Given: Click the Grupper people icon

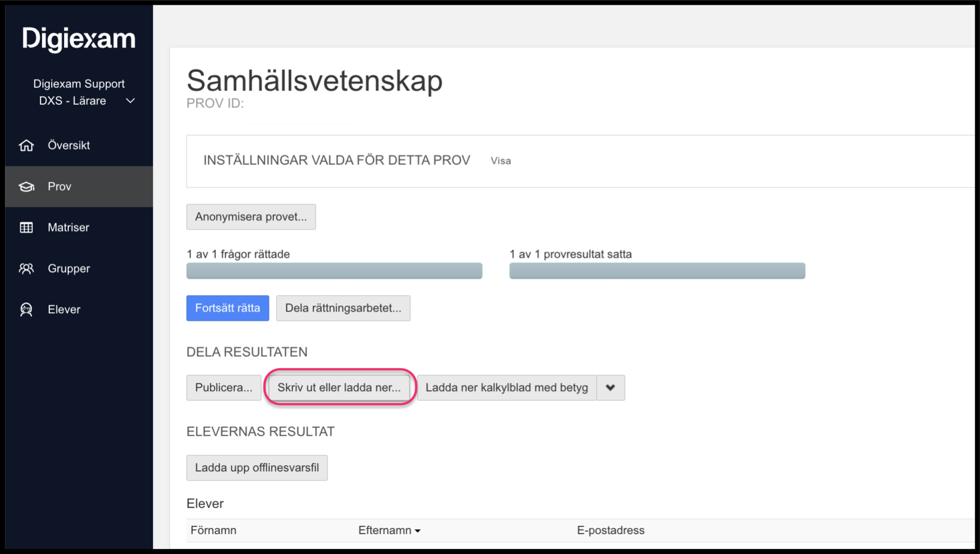Looking at the screenshot, I should [26, 268].
